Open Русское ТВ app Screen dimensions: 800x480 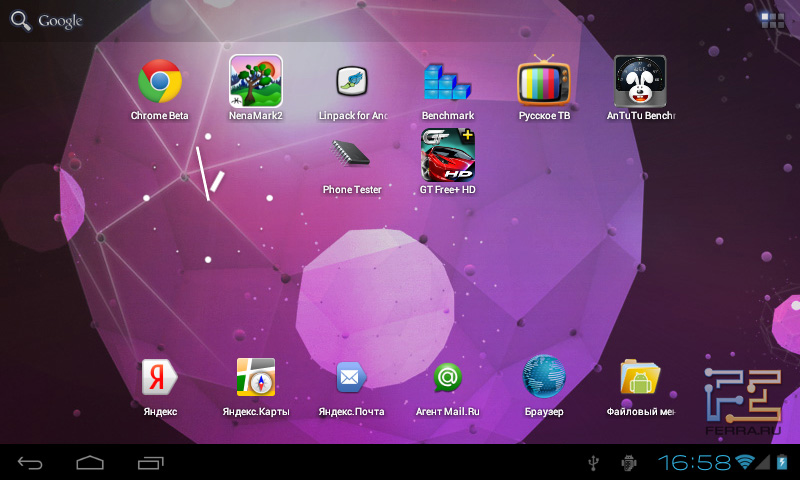pos(544,82)
